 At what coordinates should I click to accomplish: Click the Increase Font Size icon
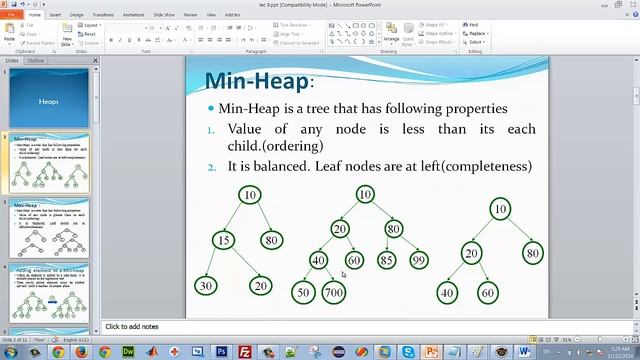coord(167,28)
